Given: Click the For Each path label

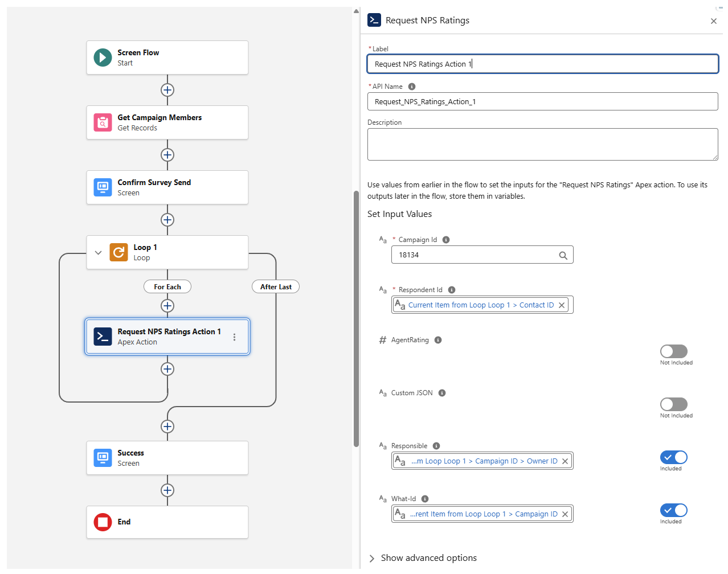Looking at the screenshot, I should 167,286.
